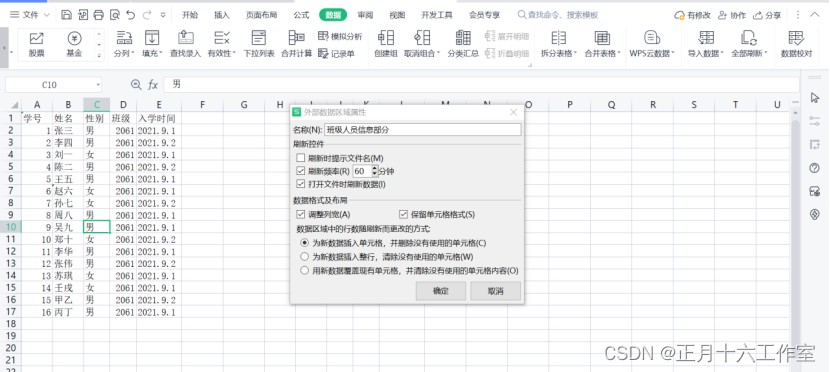Image resolution: width=830 pixels, height=372 pixels.
Task: Click the Undo arrow icon
Action: coord(130,15)
